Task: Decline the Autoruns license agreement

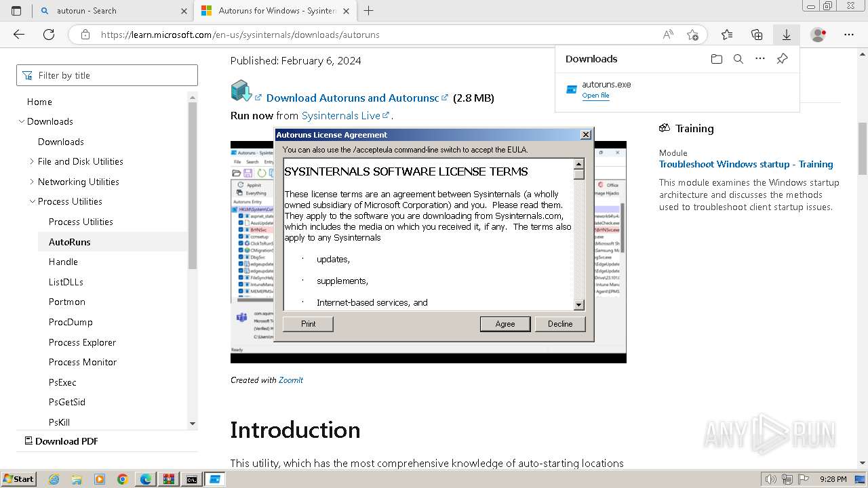Action: (560, 324)
